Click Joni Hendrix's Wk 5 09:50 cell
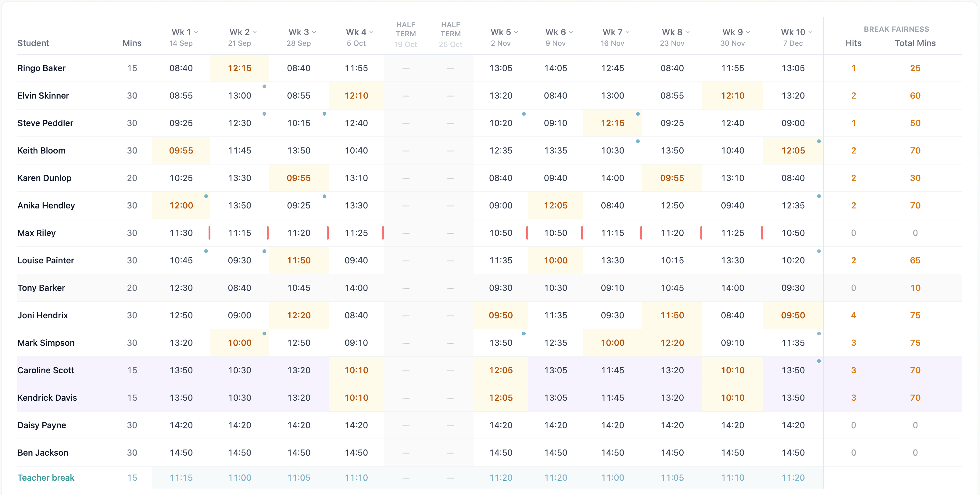980x495 pixels. (x=501, y=315)
